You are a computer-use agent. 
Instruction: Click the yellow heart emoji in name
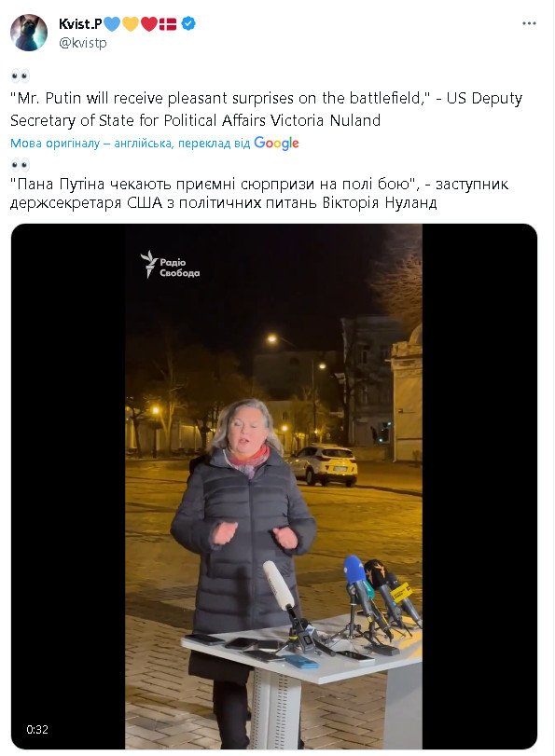pyautogui.click(x=131, y=23)
